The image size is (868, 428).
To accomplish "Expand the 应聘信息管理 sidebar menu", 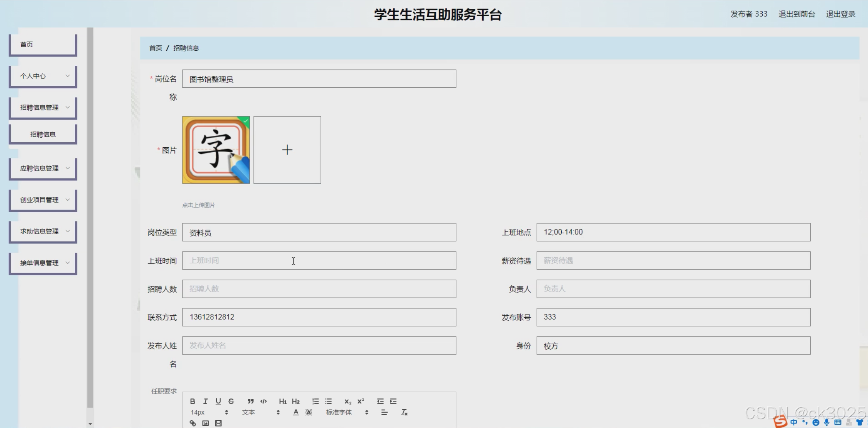I will coord(43,168).
